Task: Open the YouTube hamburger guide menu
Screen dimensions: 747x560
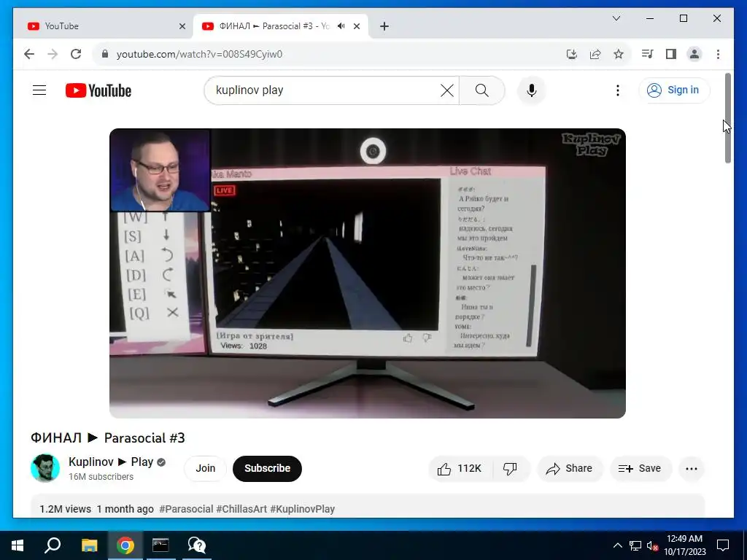Action: (x=39, y=90)
